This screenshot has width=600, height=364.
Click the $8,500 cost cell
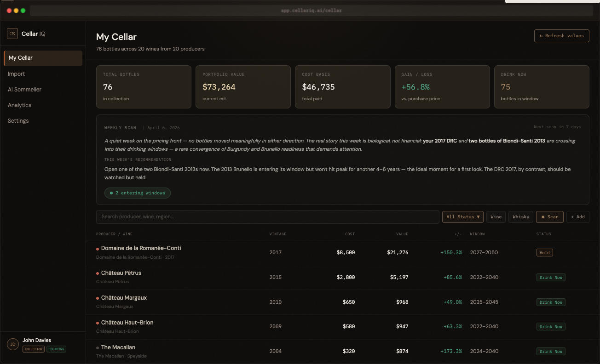346,252
